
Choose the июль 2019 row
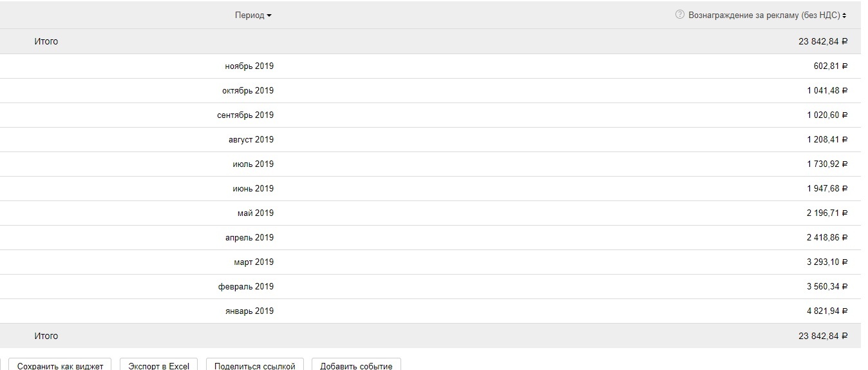point(253,164)
